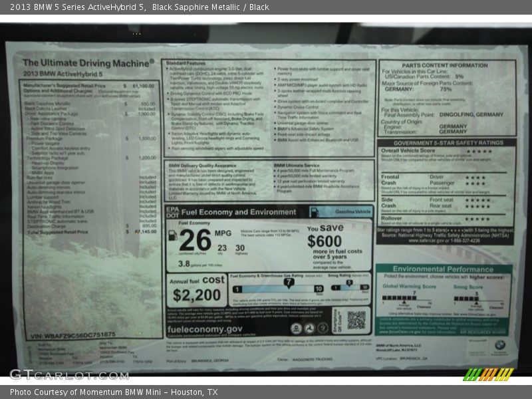Click 'GOVERNMENT 5-STAR SAFETY RATINGS' banner
532x399 pixels.
[x=448, y=143]
